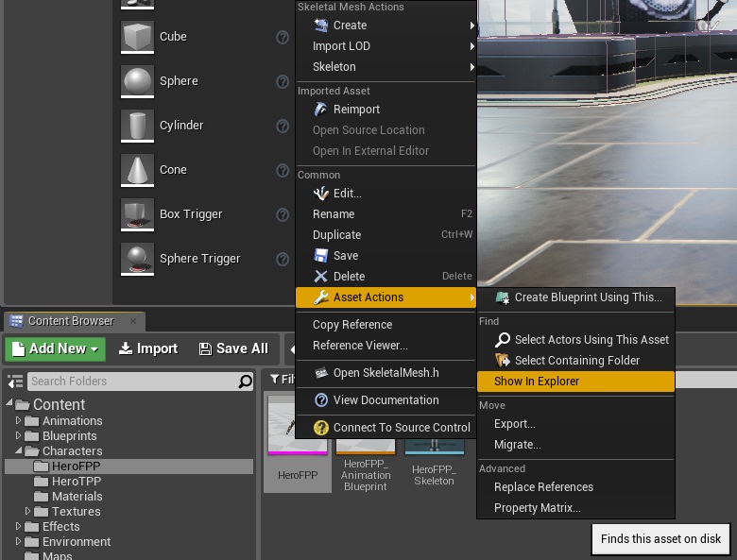The width and height of the screenshot is (737, 560).
Task: Click the Delete X icon
Action: point(321,277)
